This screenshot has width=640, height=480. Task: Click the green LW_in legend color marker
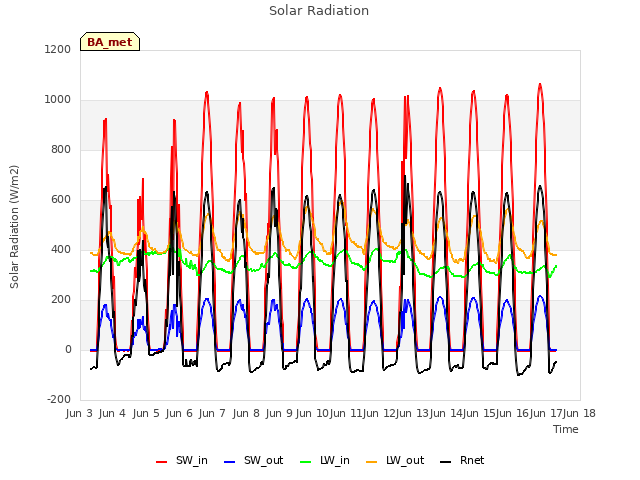click(306, 462)
